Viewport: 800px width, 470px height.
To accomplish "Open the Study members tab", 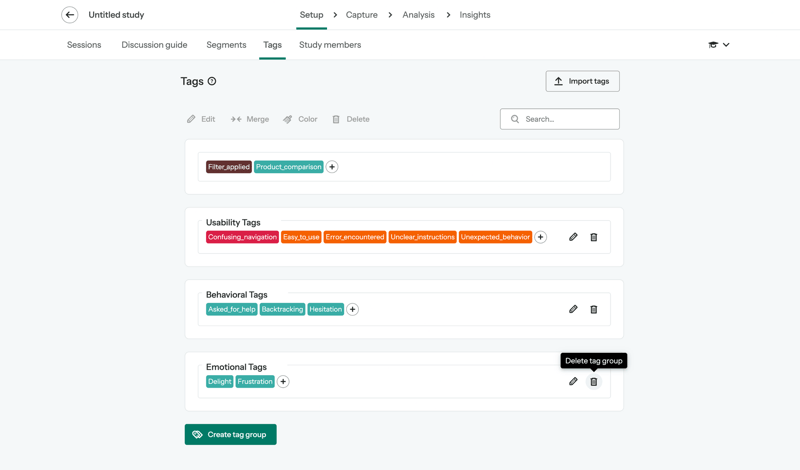I will pyautogui.click(x=330, y=45).
